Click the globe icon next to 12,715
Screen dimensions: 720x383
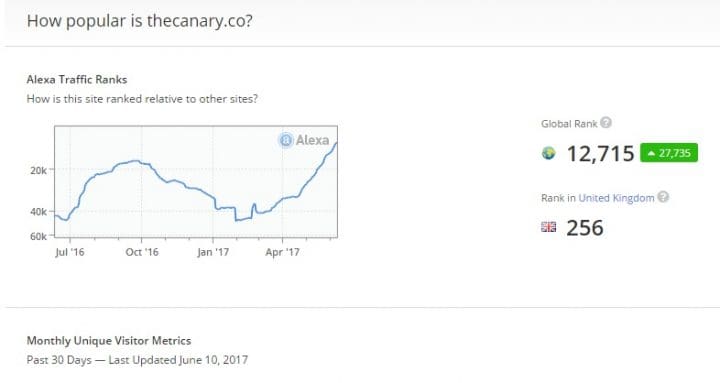(x=549, y=153)
